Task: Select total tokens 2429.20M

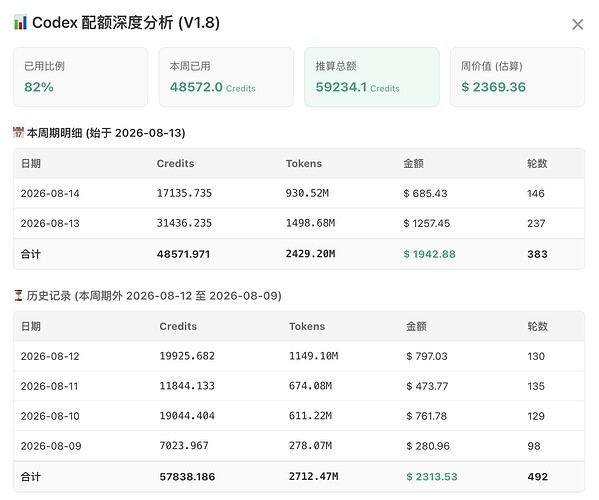Action: click(310, 254)
